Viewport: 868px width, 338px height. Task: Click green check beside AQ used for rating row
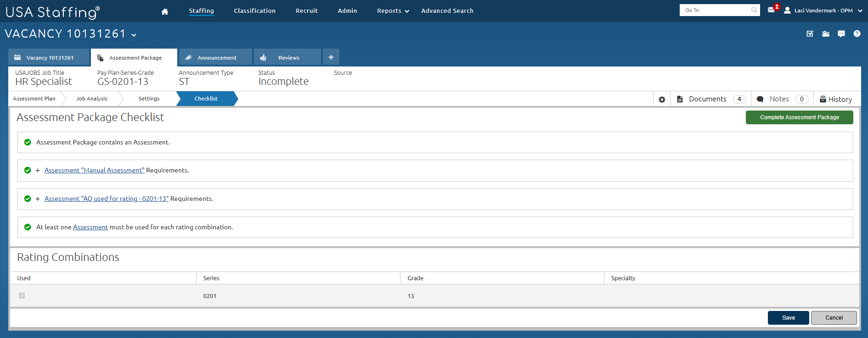28,199
